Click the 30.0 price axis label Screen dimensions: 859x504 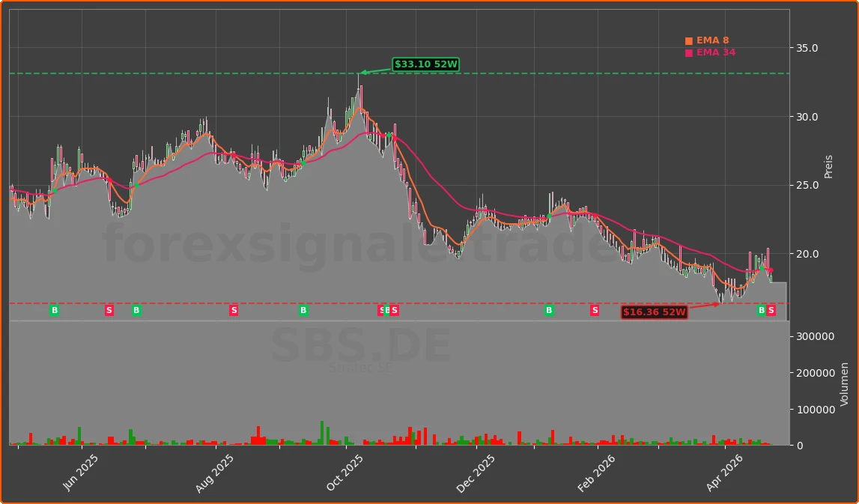[x=807, y=117]
